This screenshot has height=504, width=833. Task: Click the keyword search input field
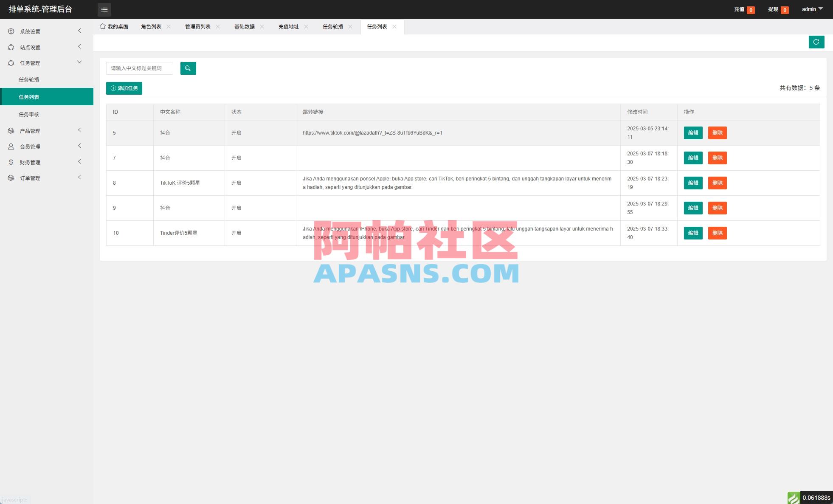click(x=140, y=68)
